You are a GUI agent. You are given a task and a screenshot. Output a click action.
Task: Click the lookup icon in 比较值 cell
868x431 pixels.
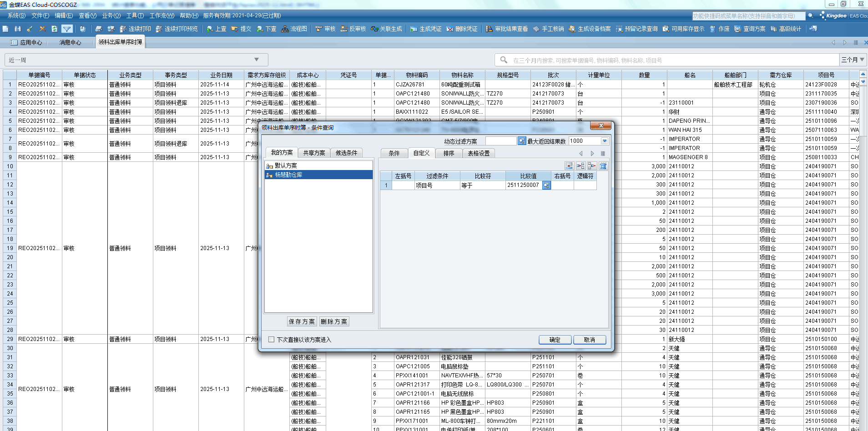tap(546, 185)
